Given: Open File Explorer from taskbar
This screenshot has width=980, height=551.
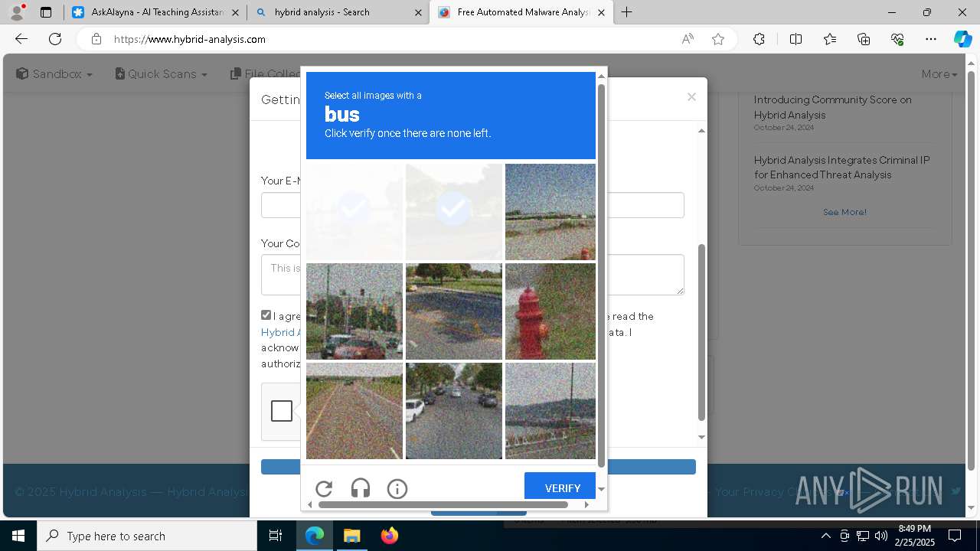Looking at the screenshot, I should 351,536.
